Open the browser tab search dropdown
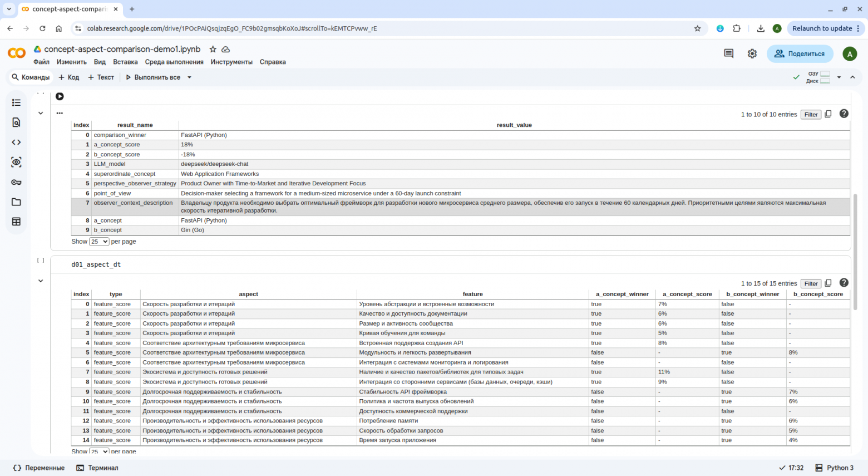The width and height of the screenshot is (868, 476). pos(9,9)
